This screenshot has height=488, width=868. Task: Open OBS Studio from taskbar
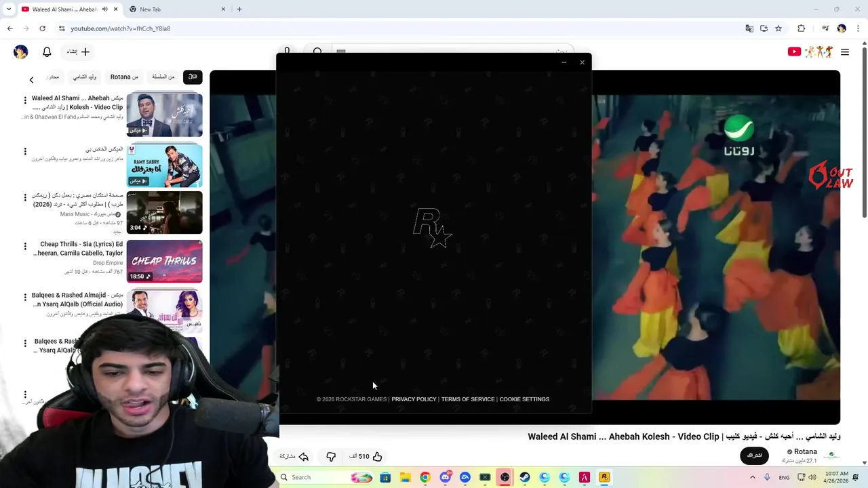click(x=505, y=477)
